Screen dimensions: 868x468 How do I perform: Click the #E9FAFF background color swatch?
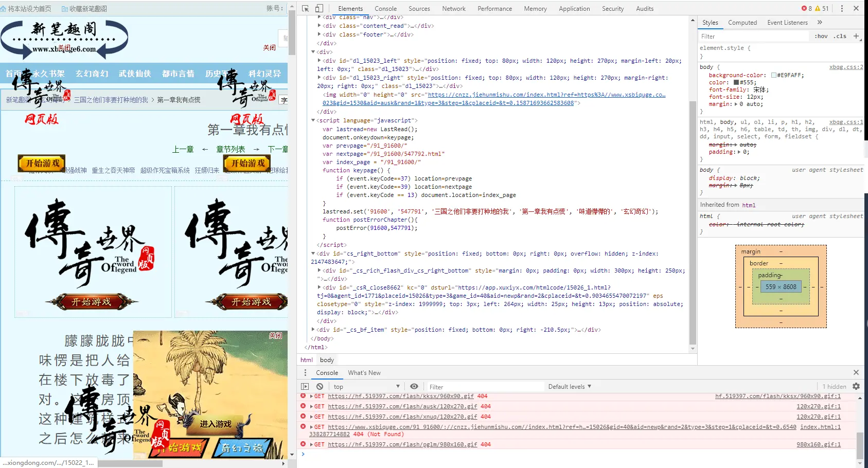point(774,75)
